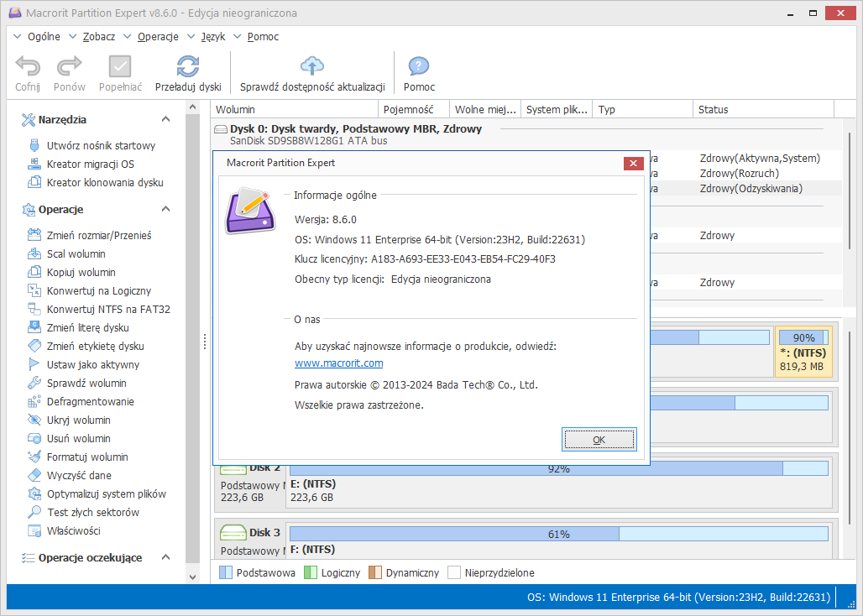This screenshot has width=863, height=616.
Task: Click the Nieprzydzielone legend swatch
Action: click(x=454, y=572)
